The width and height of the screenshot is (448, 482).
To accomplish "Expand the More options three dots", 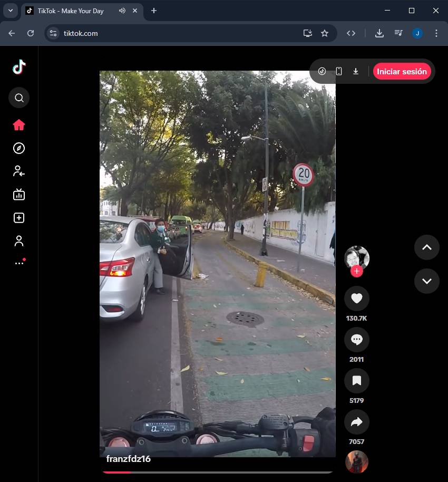I will [x=19, y=263].
